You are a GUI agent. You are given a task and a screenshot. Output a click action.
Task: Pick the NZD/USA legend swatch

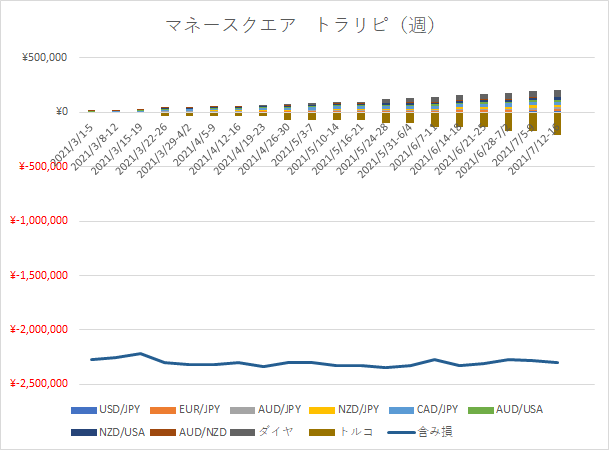84,433
